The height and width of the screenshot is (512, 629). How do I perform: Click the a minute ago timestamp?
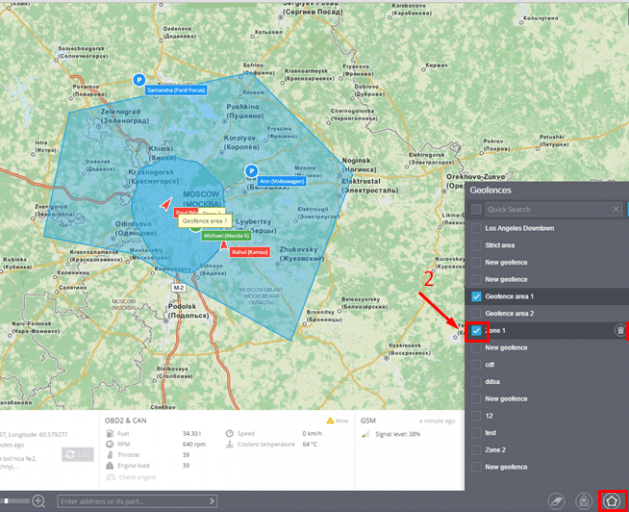pos(437,421)
